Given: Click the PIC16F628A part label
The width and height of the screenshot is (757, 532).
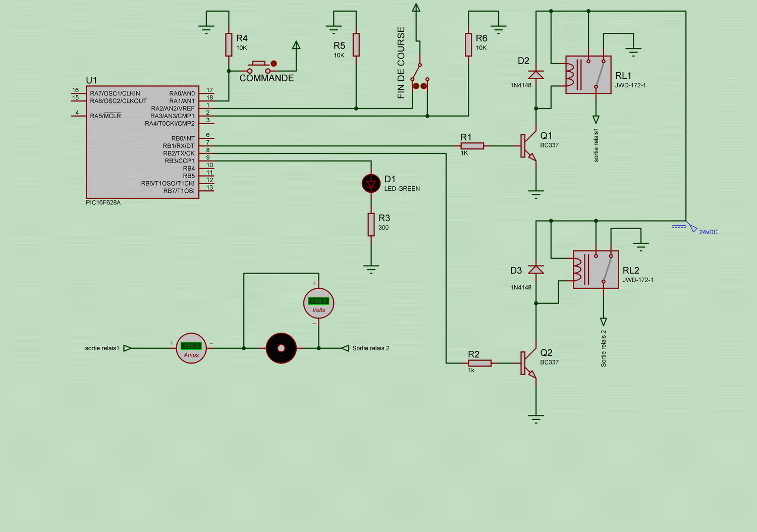Looking at the screenshot, I should coord(103,202).
